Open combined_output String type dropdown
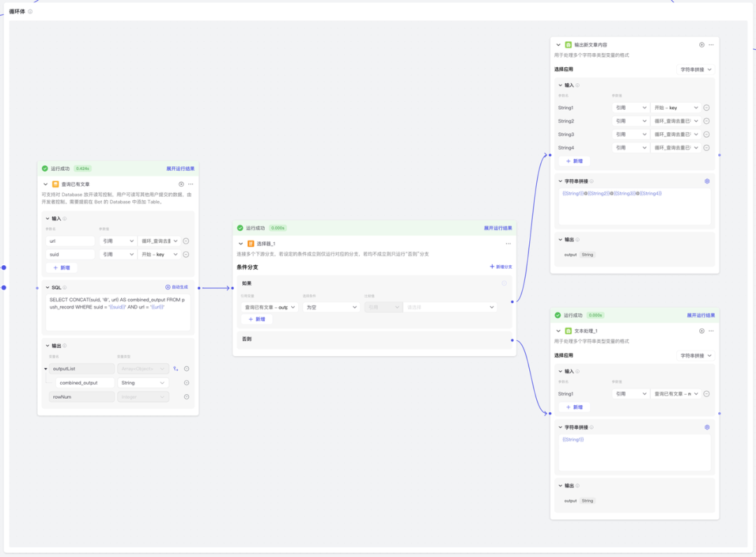This screenshot has width=756, height=557. (x=143, y=383)
